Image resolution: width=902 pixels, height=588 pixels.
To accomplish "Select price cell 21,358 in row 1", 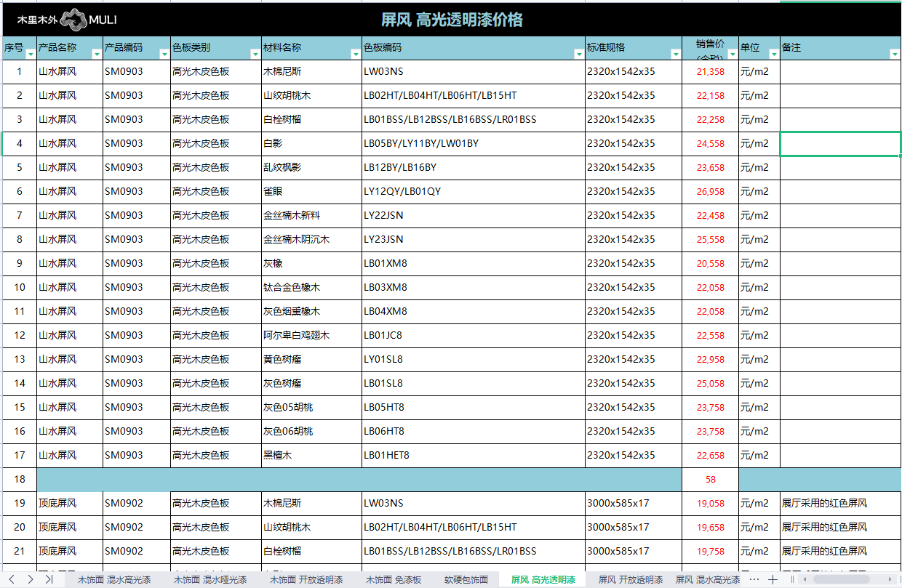I will tap(710, 72).
